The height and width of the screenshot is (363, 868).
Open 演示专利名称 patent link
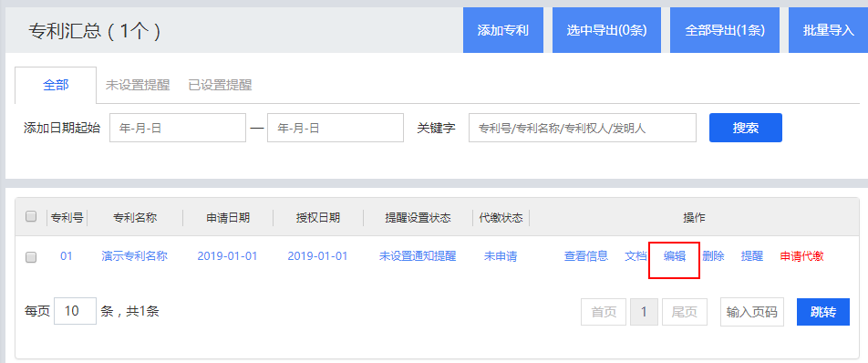135,256
